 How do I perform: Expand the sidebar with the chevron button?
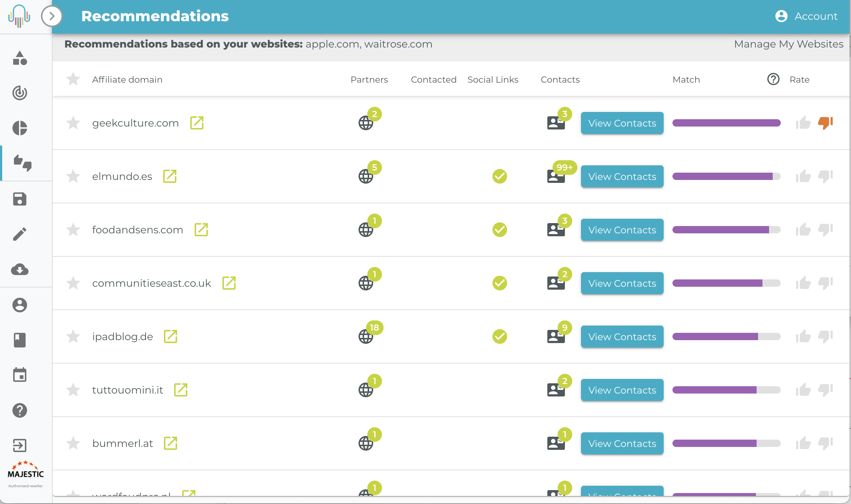point(52,16)
